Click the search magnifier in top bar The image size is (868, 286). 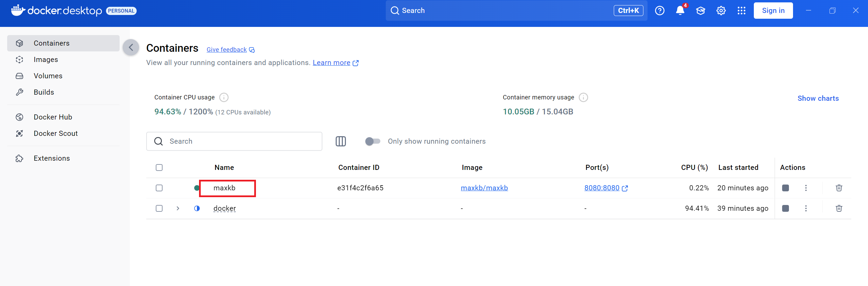pos(395,11)
